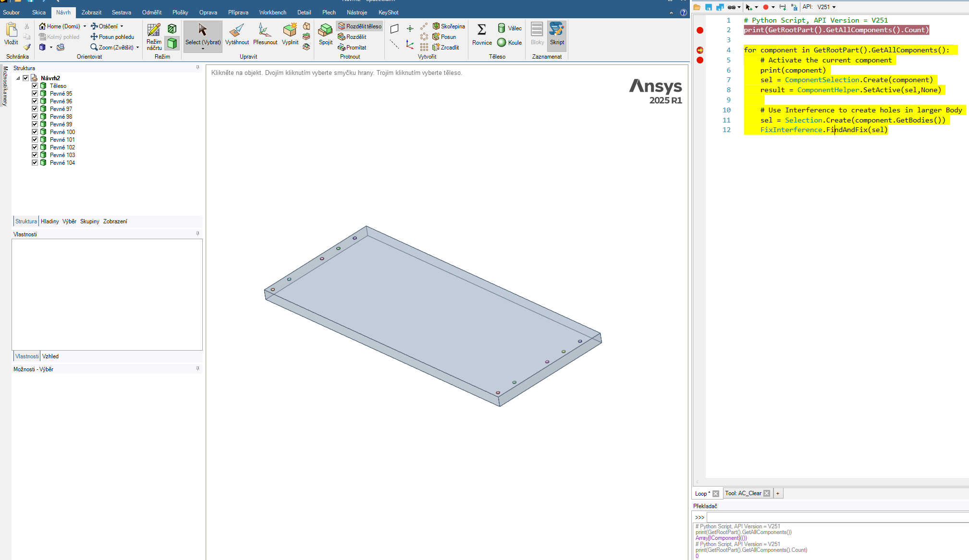Click the Zrcadlit mirror tool

pyautogui.click(x=446, y=48)
